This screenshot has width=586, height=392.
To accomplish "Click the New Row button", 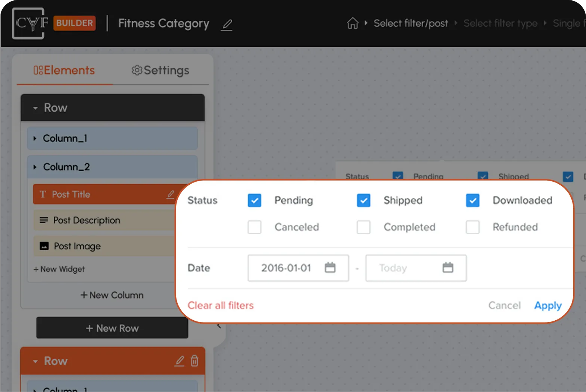I will (x=112, y=328).
